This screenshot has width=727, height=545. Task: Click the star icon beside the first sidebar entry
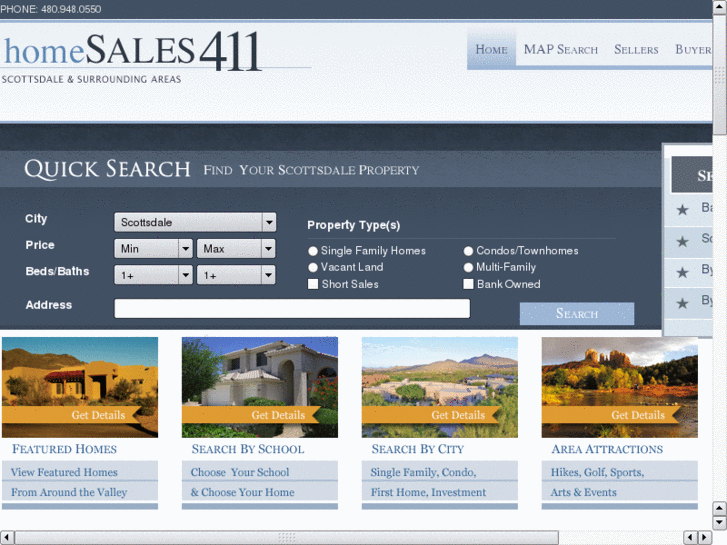tap(682, 210)
